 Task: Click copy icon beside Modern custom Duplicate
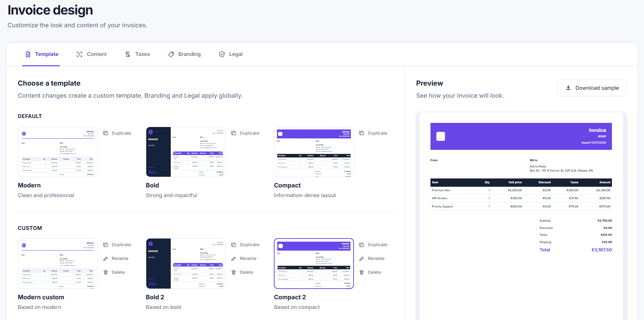pyautogui.click(x=106, y=245)
